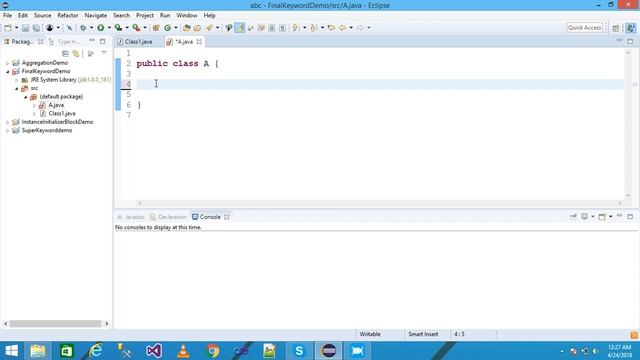Click the Save All toolbar icon
This screenshot has height=360, width=640.
tap(36, 28)
